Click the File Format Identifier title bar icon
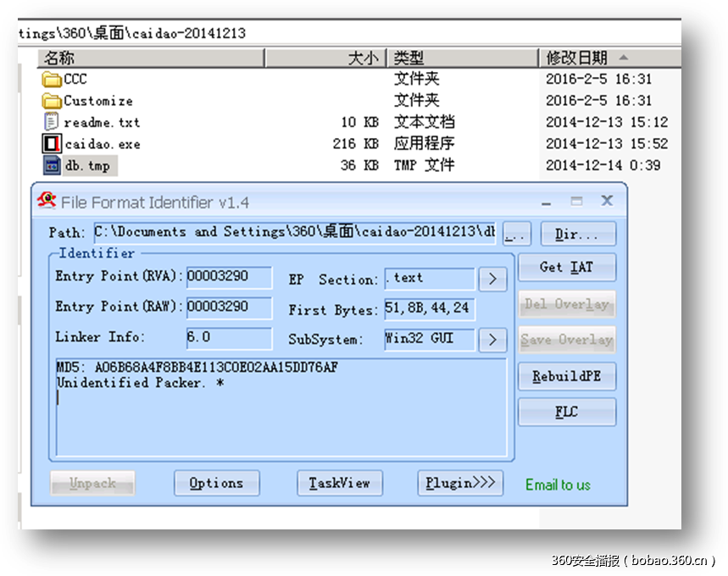The width and height of the screenshot is (728, 576). click(48, 201)
